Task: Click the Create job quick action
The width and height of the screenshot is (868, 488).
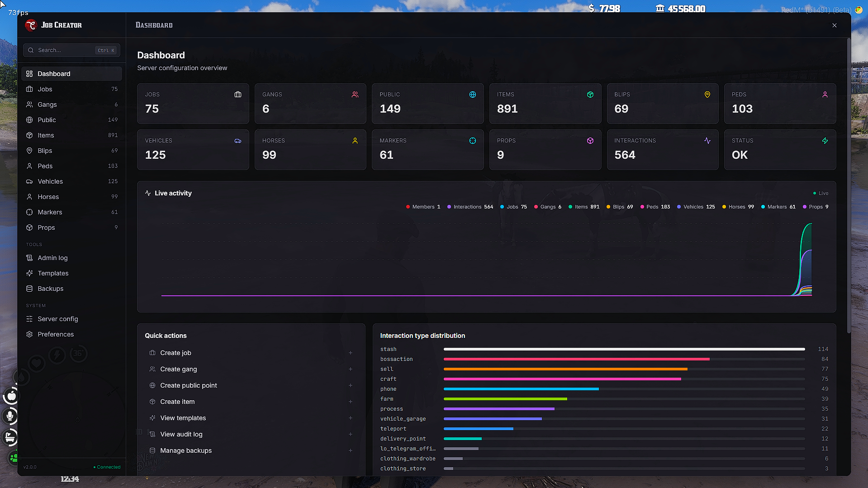Action: [251, 353]
